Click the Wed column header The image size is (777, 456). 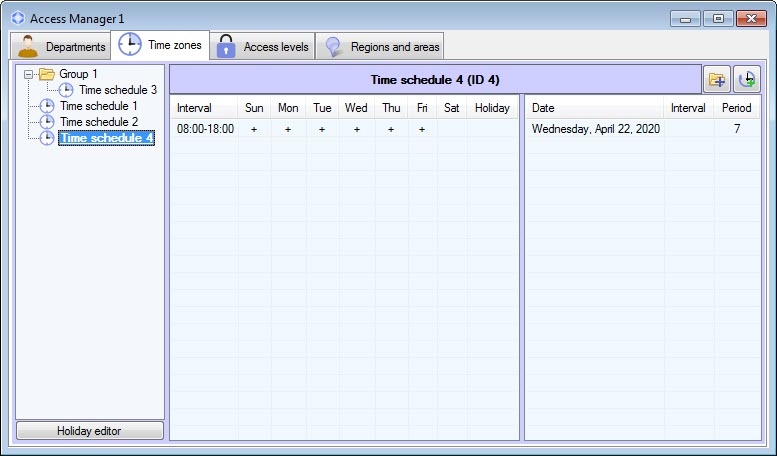coord(356,108)
